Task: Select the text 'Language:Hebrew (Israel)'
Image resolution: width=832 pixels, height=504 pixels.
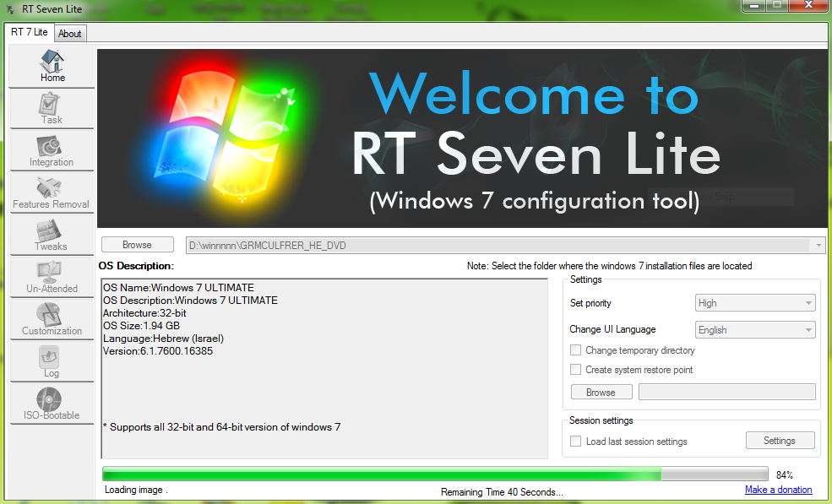Action: (163, 339)
